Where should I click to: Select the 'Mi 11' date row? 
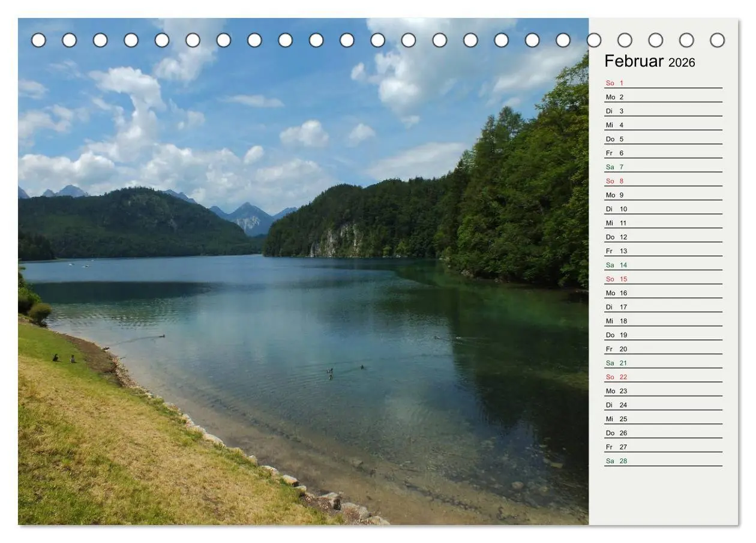pos(663,223)
